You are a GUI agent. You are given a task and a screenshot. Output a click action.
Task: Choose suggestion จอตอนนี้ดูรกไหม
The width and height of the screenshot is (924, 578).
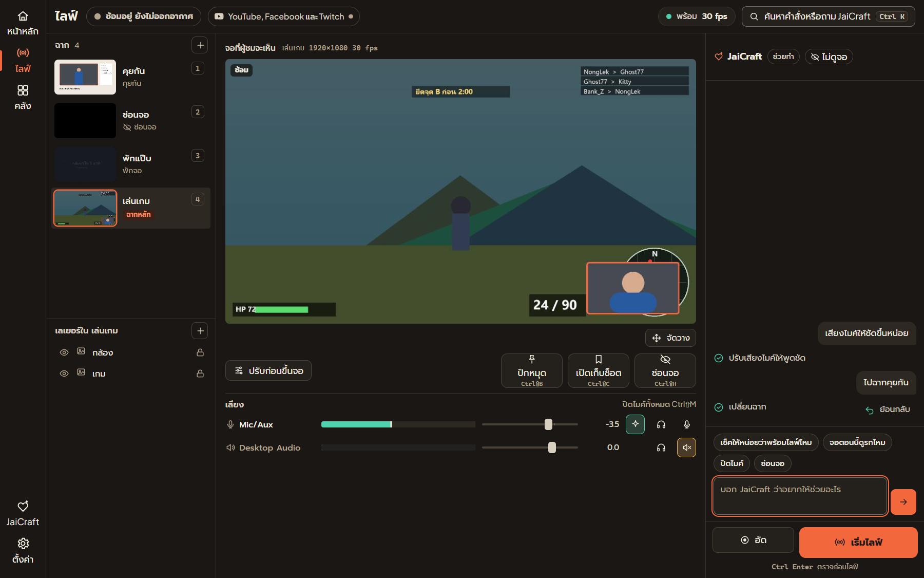coord(857,442)
